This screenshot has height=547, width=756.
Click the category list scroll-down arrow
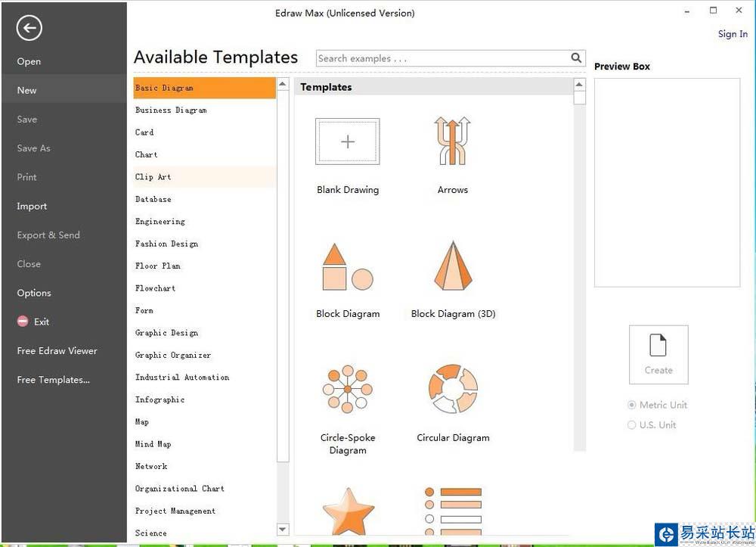coord(283,529)
